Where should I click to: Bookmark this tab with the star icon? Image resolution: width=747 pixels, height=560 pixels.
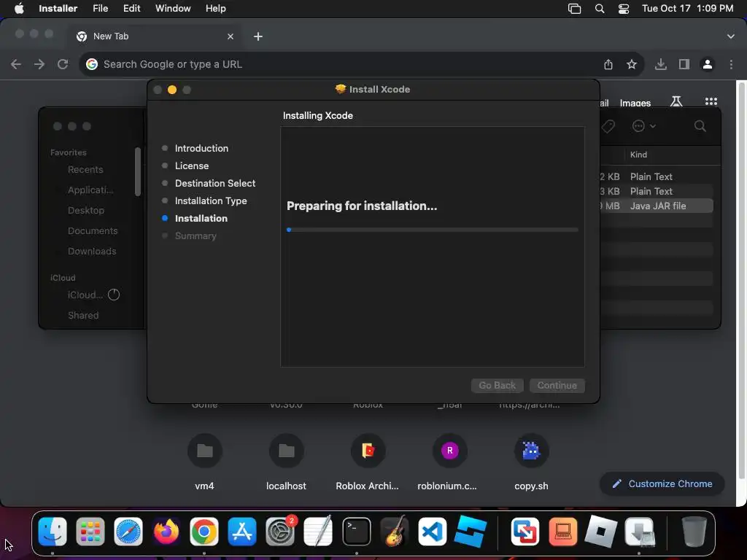632,64
